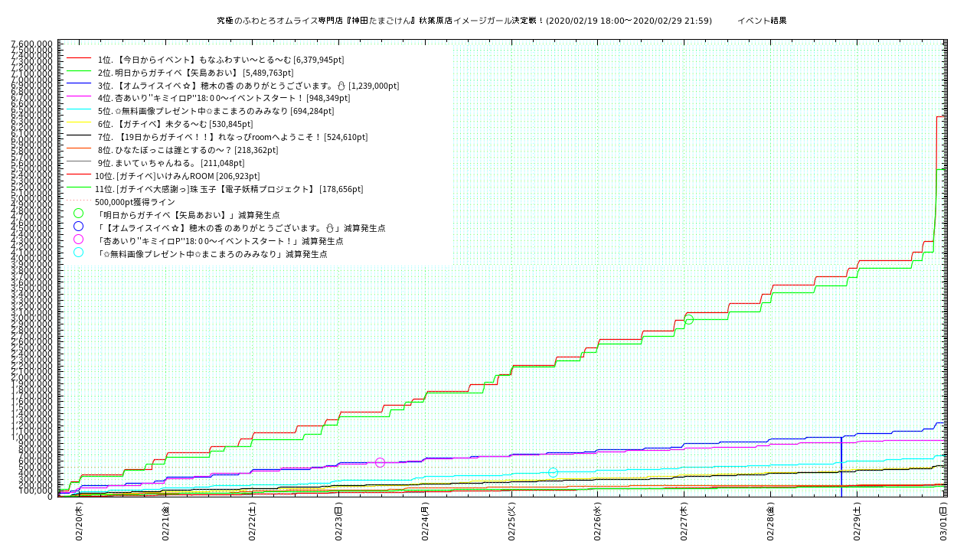This screenshot has height=551, width=980.
Task: Select legend entry 6位 未タる〜む 530,845pt
Action: point(175,124)
